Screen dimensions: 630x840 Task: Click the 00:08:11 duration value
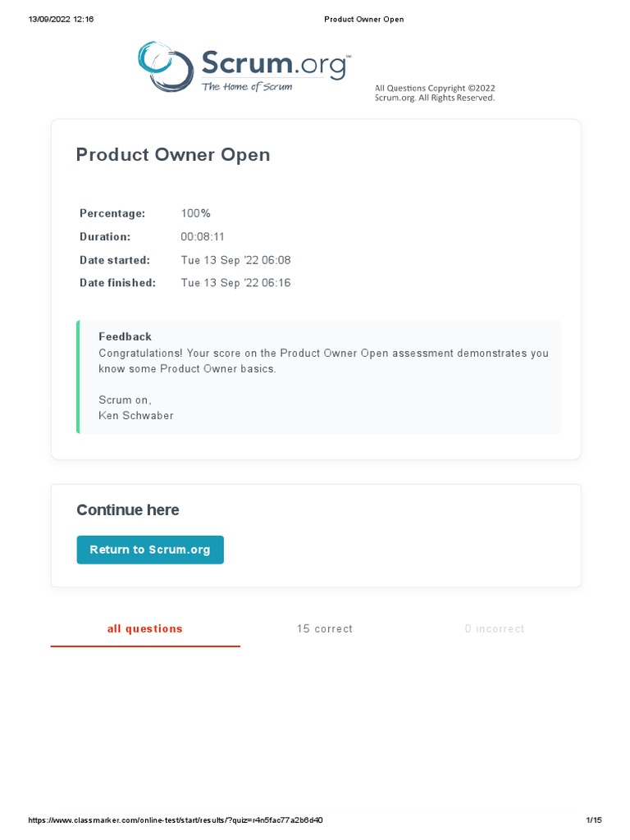coord(203,237)
